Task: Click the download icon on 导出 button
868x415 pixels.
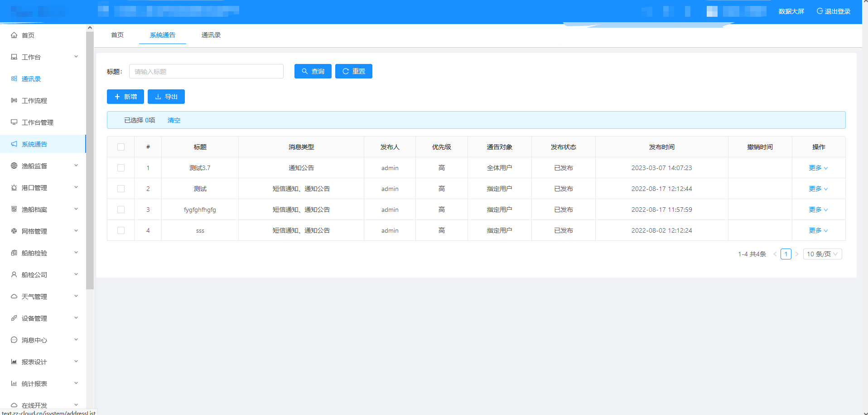Action: coord(158,97)
